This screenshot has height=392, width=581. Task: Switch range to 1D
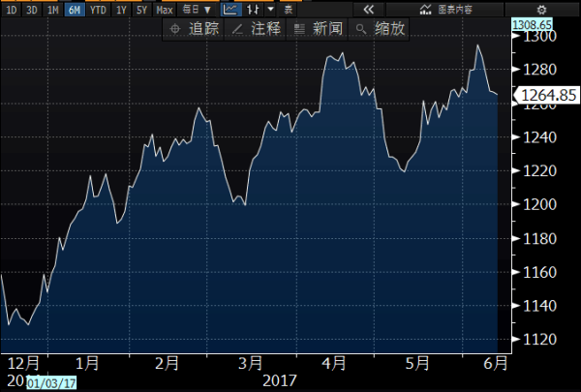(10, 10)
